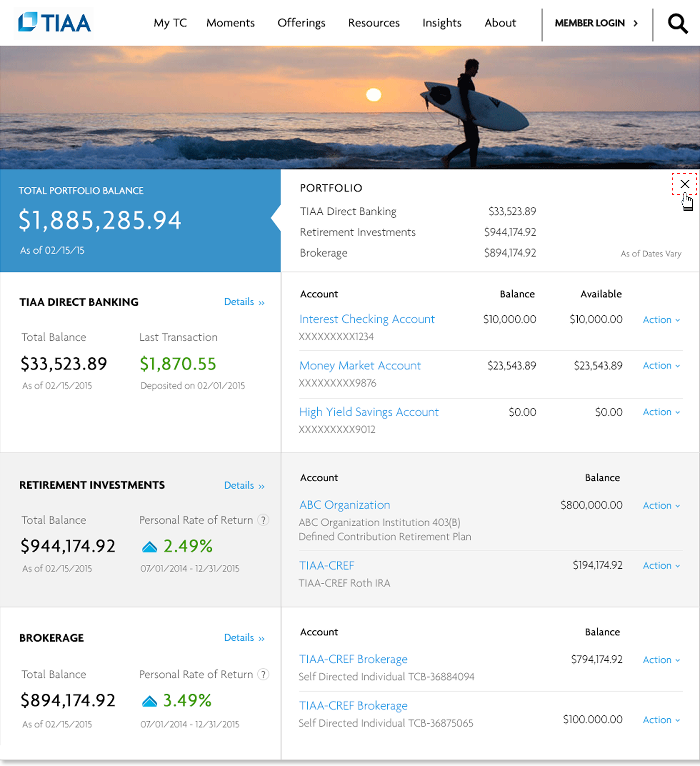Click Retirement rate of return help icon

[263, 520]
